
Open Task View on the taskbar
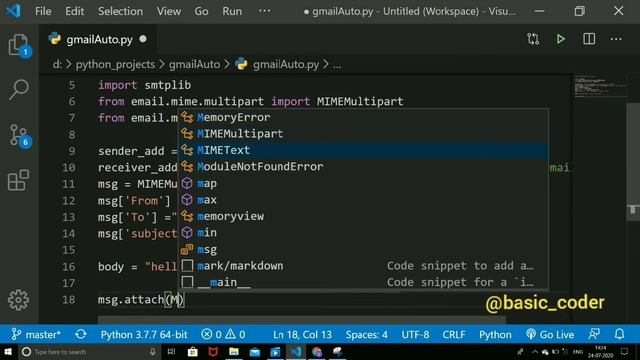[x=171, y=351]
